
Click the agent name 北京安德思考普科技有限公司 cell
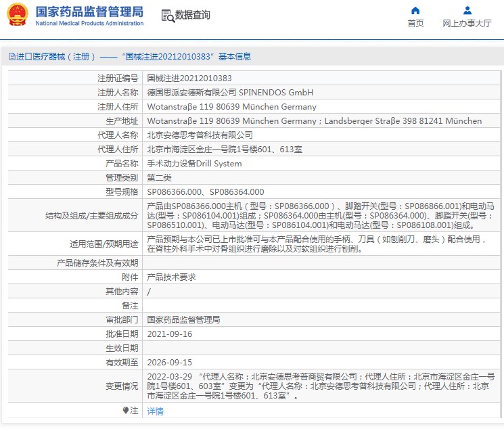click(200, 135)
